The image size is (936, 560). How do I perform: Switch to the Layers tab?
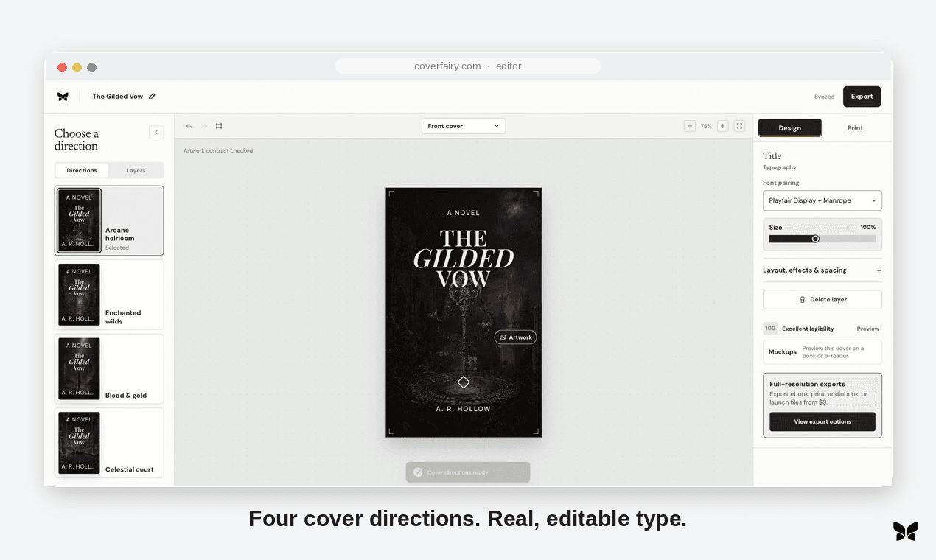click(136, 170)
